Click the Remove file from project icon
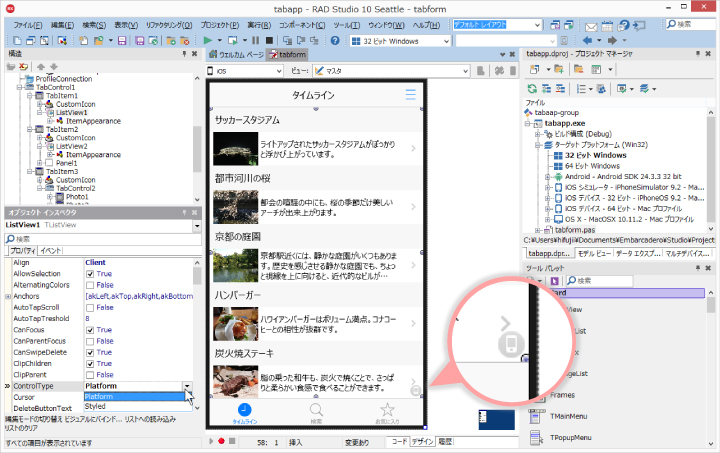Image resolution: width=720 pixels, height=453 pixels. [185, 41]
